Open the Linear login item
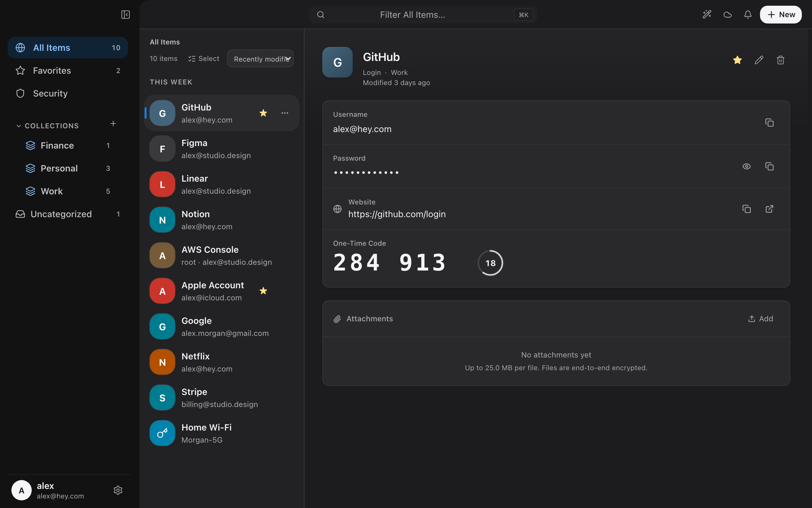Image resolution: width=812 pixels, height=508 pixels. 222,184
